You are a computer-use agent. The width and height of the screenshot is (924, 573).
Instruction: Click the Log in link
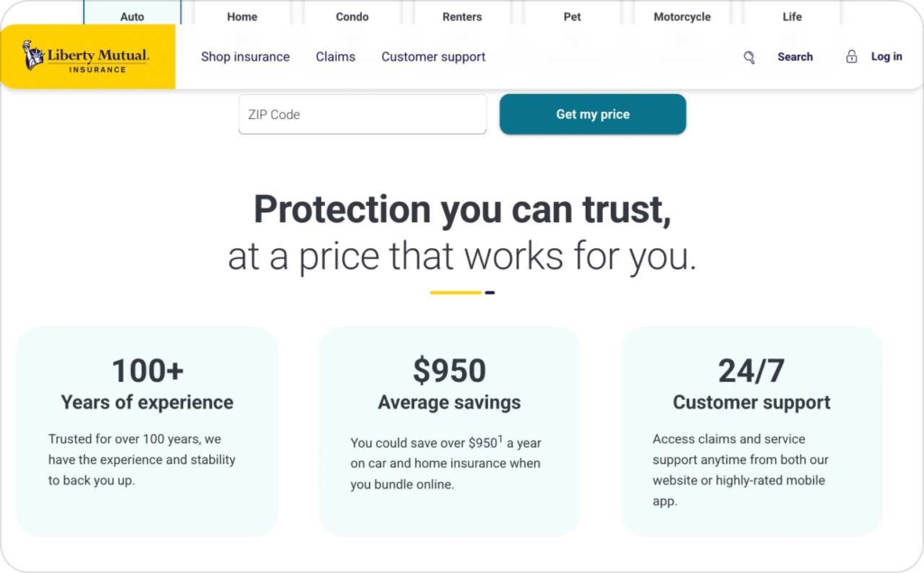pyautogui.click(x=885, y=56)
